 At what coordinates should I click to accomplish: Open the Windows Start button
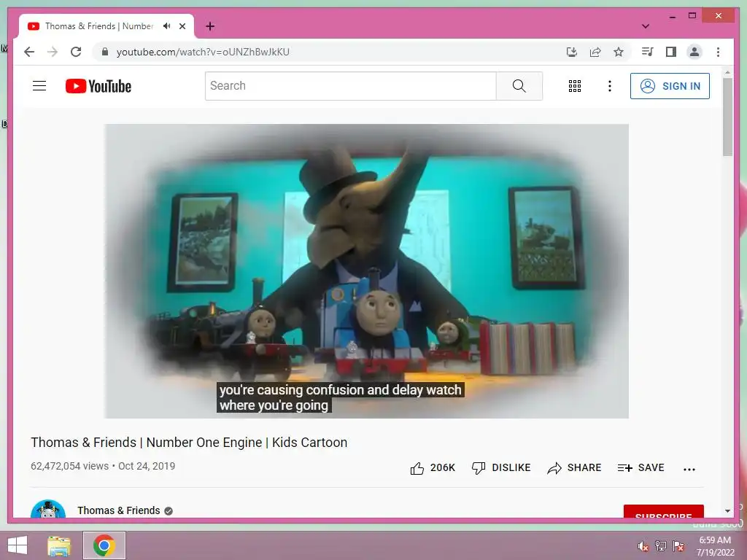(18, 545)
